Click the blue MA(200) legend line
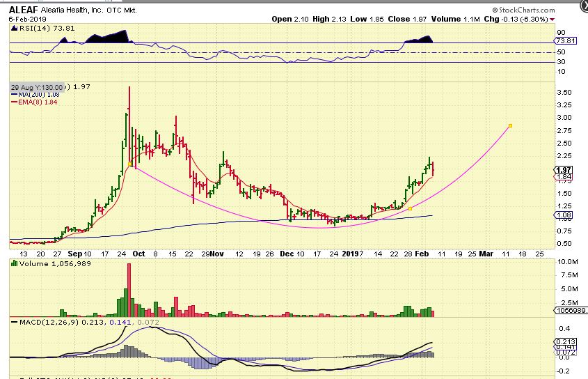 tap(14, 95)
